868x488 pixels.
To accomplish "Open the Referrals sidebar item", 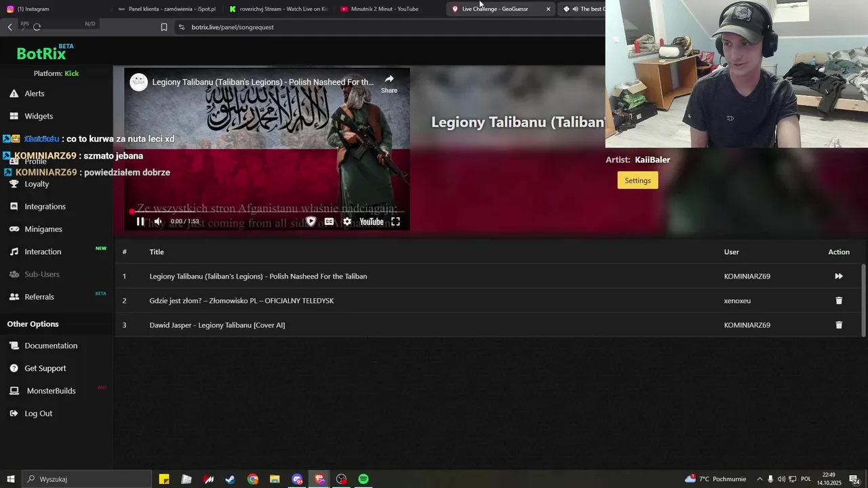I will click(39, 297).
